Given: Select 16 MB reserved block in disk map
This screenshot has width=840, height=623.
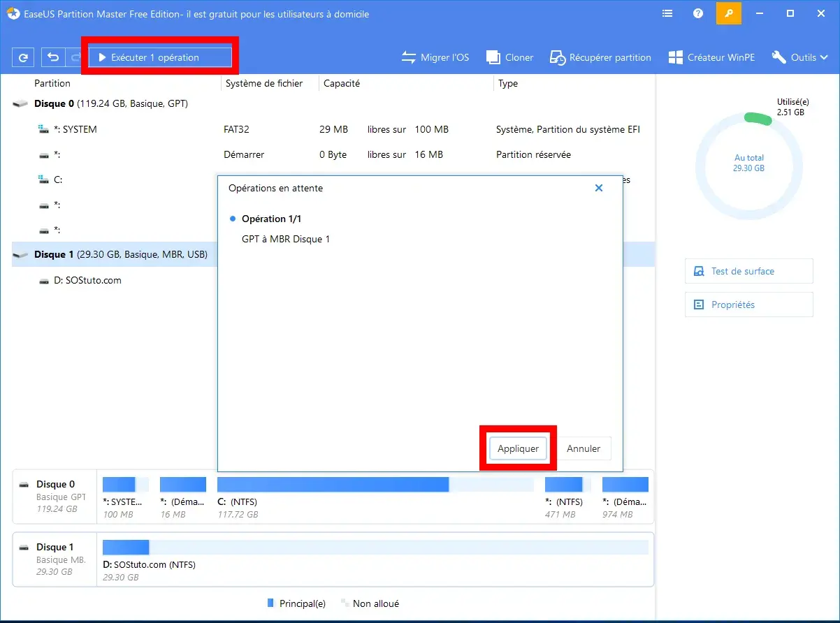Looking at the screenshot, I should pyautogui.click(x=183, y=498).
